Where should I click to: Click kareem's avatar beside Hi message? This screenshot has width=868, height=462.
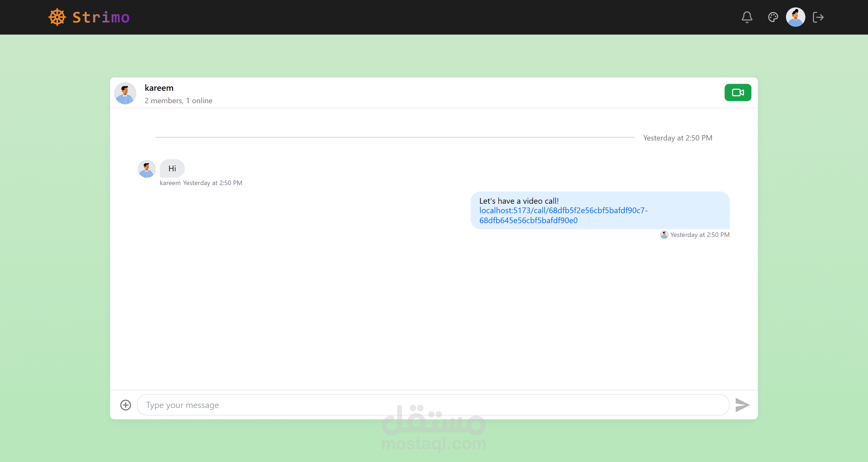[x=147, y=169]
